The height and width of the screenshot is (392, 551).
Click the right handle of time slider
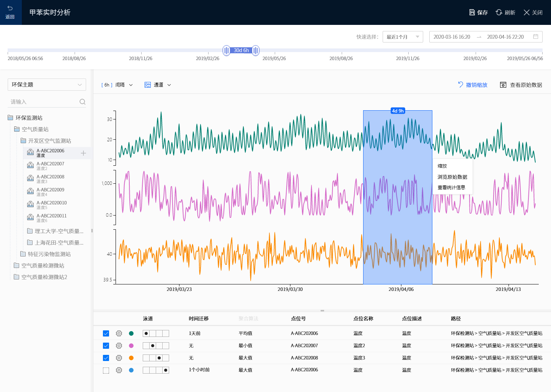click(x=256, y=50)
